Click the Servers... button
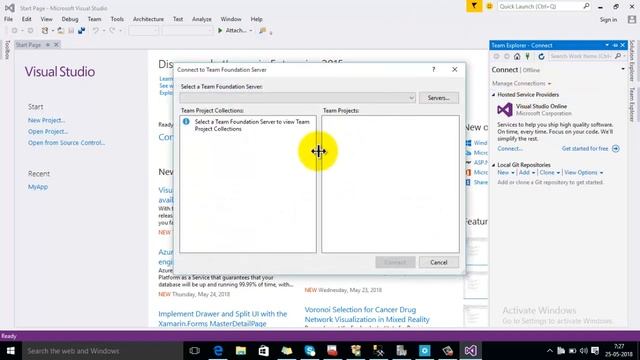 [x=439, y=98]
